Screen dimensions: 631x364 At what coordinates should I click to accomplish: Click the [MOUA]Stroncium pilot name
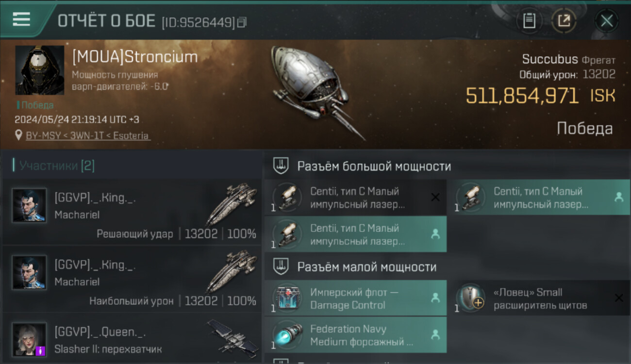135,57
